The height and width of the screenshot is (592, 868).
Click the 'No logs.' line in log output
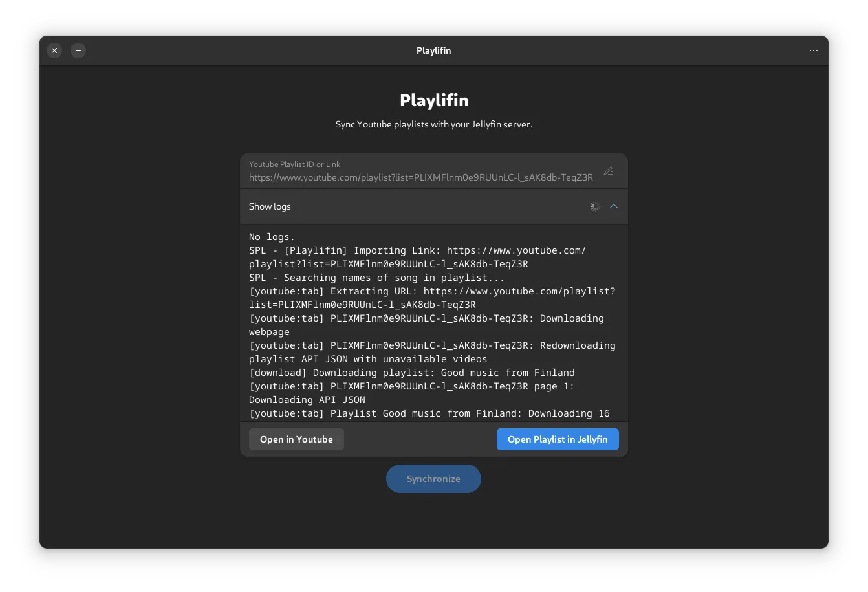tap(272, 237)
